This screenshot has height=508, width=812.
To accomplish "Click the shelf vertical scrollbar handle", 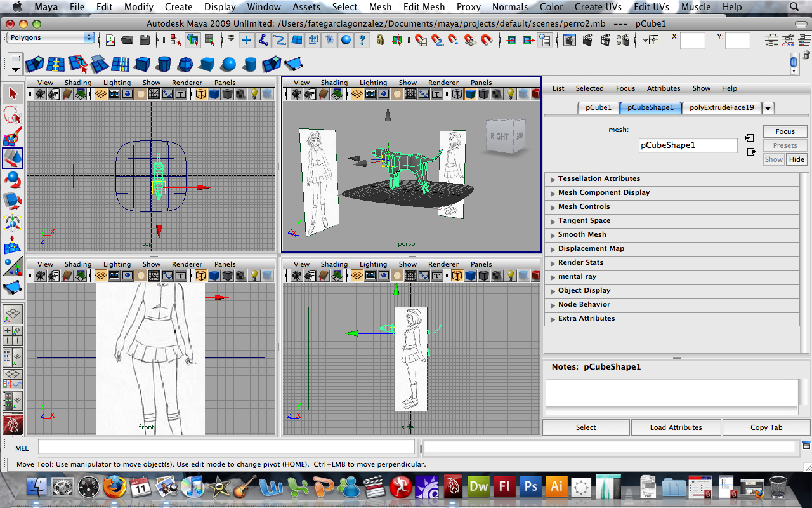I will [x=794, y=62].
